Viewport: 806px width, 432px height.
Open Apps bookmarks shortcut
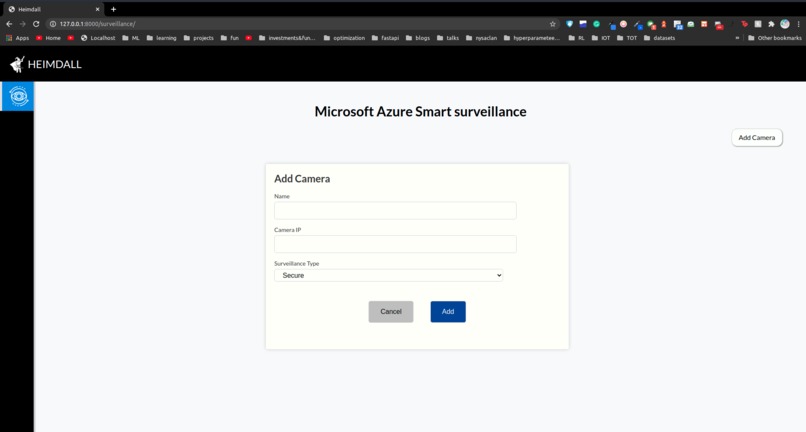[x=17, y=38]
